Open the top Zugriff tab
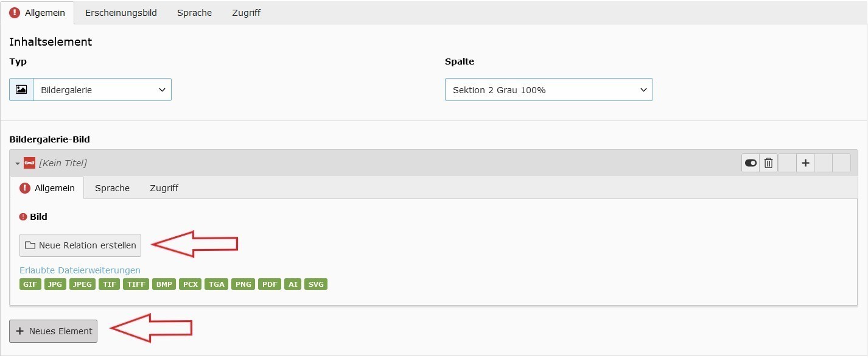868x358 pixels. point(247,13)
